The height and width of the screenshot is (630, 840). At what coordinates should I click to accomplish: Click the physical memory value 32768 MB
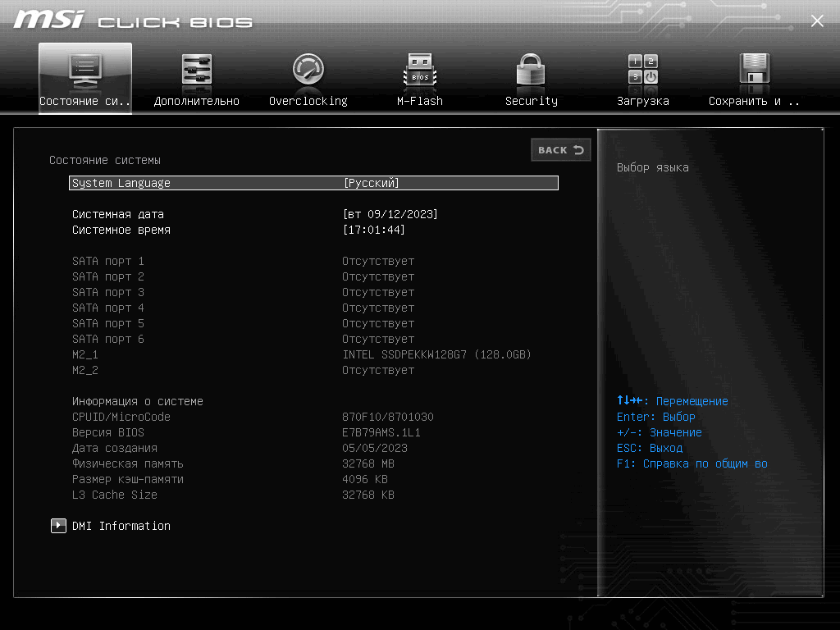[368, 463]
